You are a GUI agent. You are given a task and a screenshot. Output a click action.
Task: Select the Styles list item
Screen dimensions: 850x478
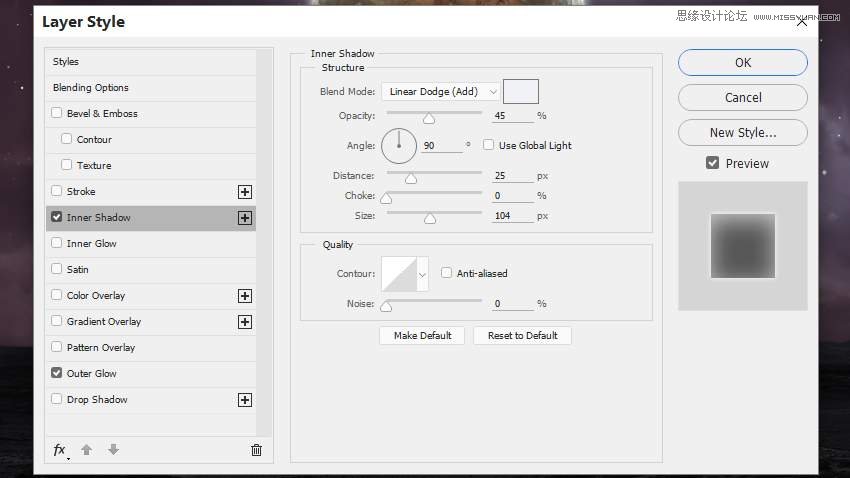[151, 62]
